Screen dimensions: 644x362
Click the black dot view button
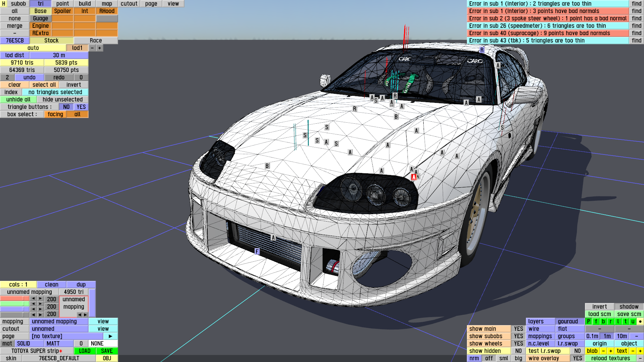[x=640, y=321]
